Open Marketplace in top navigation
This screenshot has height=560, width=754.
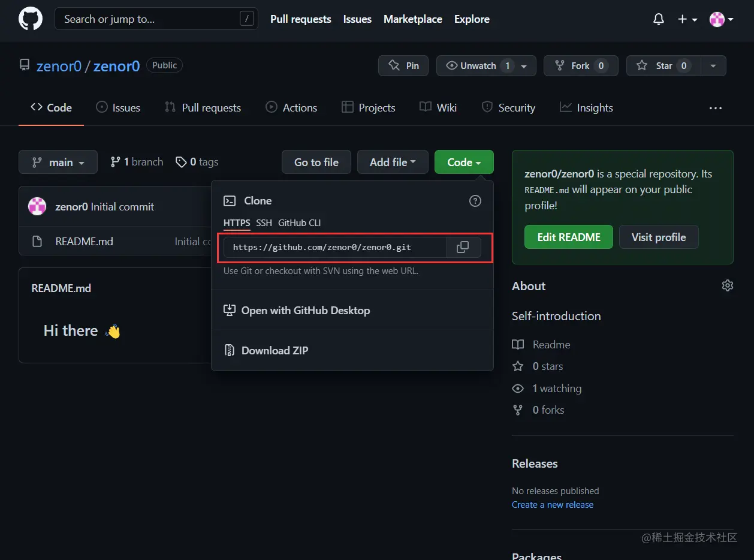413,19
